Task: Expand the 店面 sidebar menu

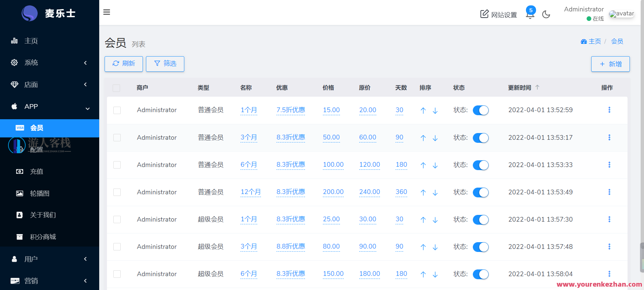Action: tap(49, 85)
